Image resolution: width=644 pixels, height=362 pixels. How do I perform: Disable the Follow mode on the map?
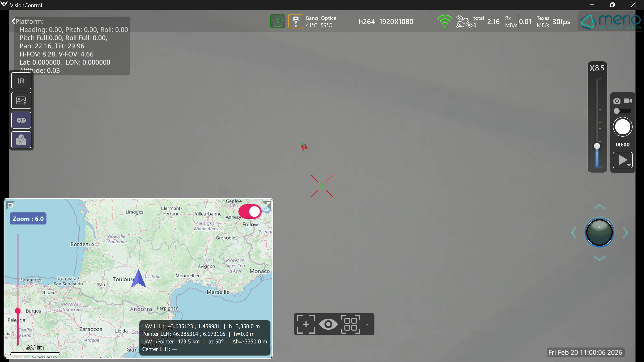coord(250,211)
